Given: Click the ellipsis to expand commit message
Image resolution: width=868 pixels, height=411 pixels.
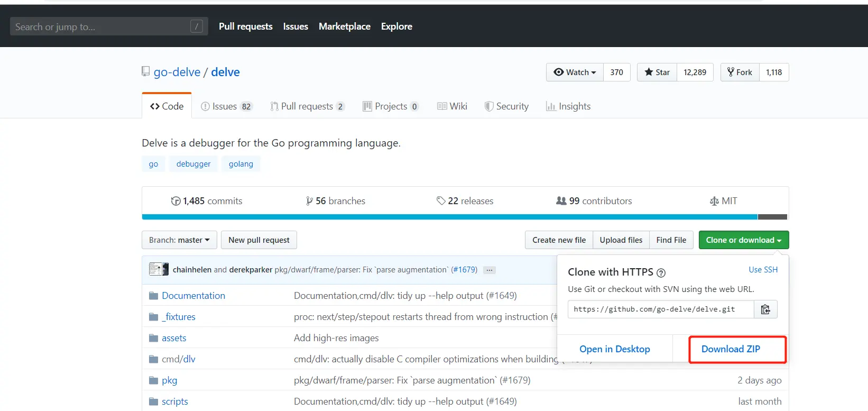Looking at the screenshot, I should click(490, 270).
